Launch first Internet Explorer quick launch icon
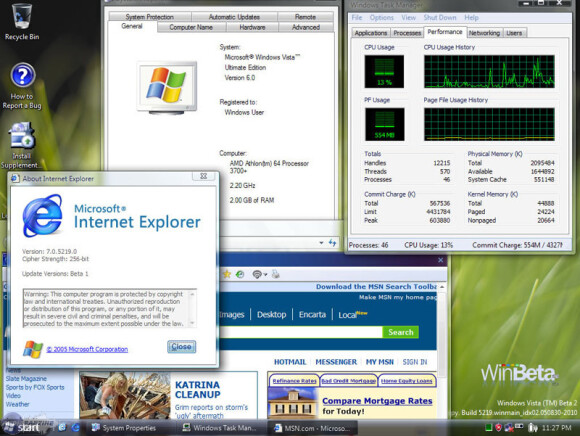This screenshot has height=436, width=580. coord(62,427)
